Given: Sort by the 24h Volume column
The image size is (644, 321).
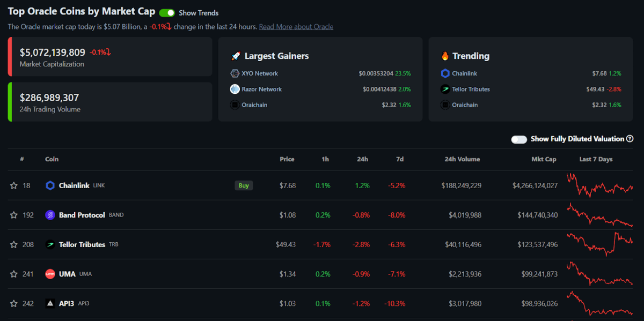Looking at the screenshot, I should tap(463, 159).
